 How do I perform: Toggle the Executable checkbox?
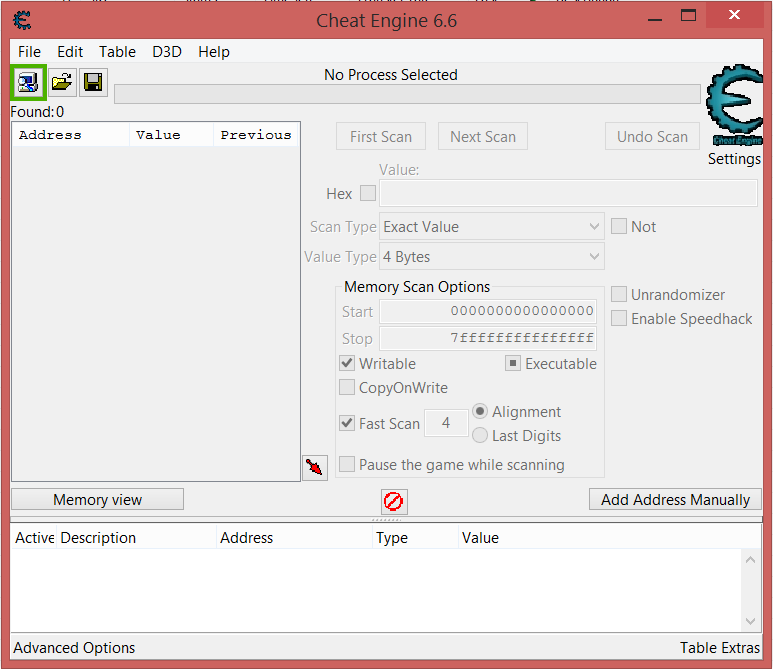513,363
